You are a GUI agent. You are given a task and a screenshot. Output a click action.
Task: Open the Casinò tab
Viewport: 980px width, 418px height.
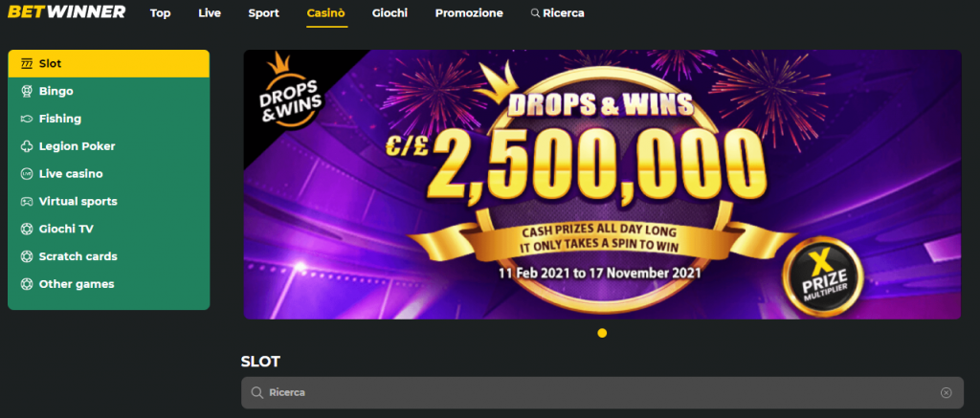327,13
